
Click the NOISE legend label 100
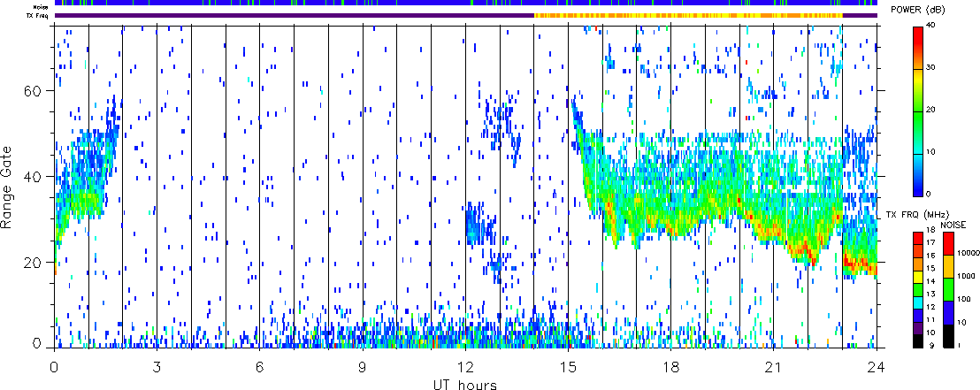click(964, 300)
